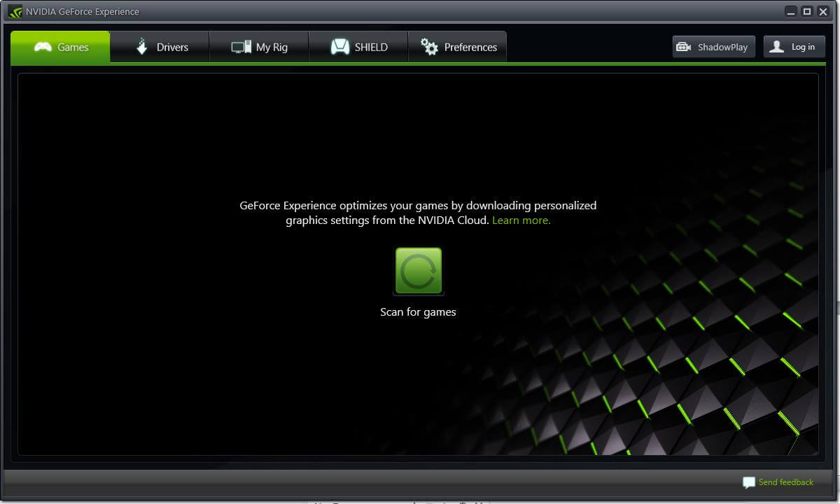This screenshot has height=504, width=840.
Task: Click the gears icon for Preferences
Action: click(x=429, y=47)
